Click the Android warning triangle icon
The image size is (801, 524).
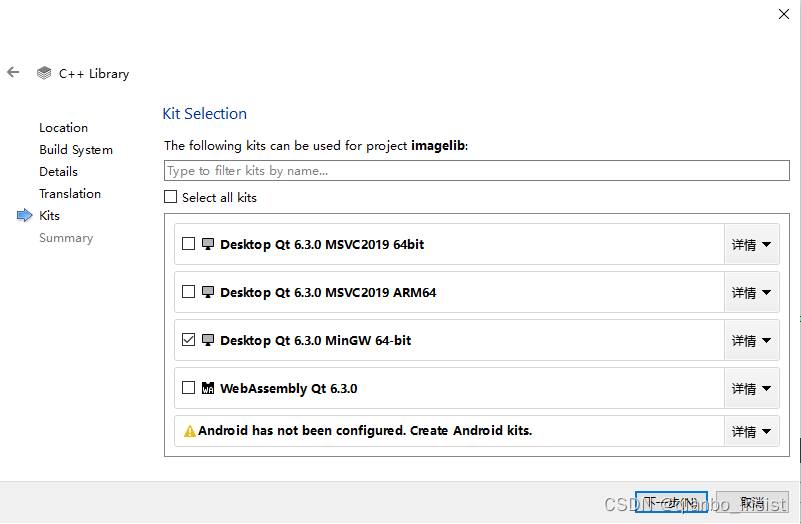pyautogui.click(x=190, y=431)
